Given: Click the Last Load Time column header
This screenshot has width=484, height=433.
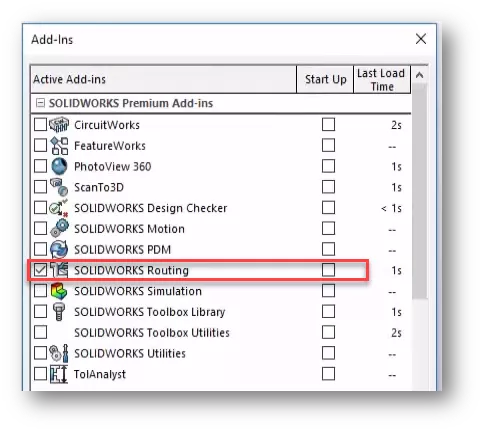Looking at the screenshot, I should click(382, 79).
